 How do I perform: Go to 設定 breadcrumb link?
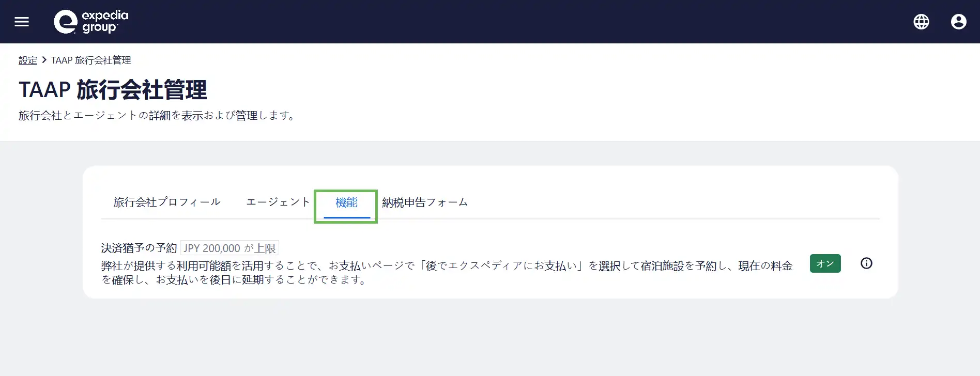click(28, 60)
